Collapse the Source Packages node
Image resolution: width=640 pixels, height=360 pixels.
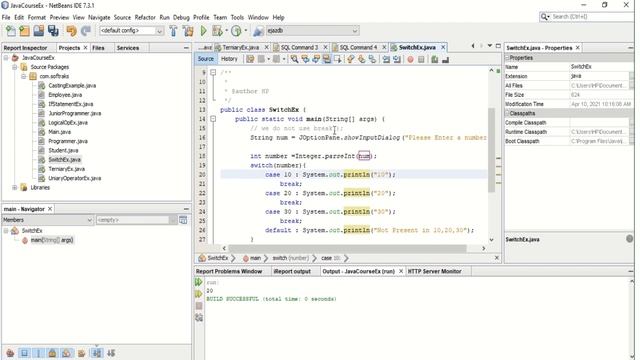[15, 67]
